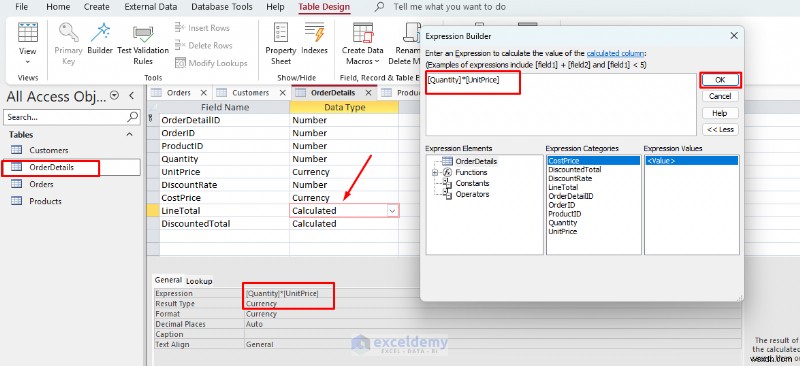This screenshot has height=366, width=800.
Task: Select OrderDetails element icon in Expression Elements
Action: click(447, 161)
